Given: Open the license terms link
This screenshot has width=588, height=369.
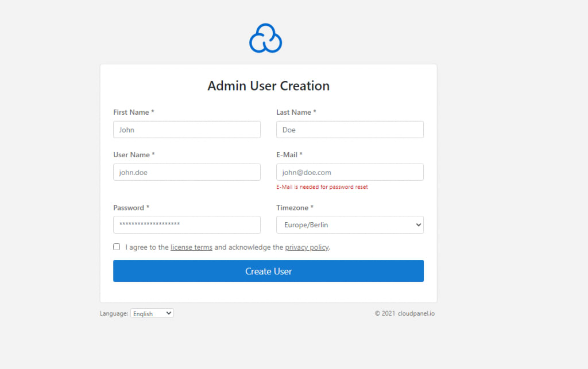Looking at the screenshot, I should [191, 247].
